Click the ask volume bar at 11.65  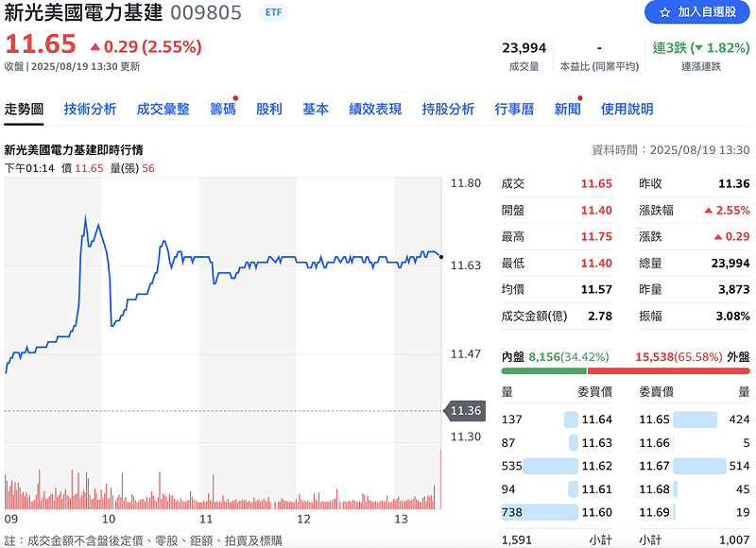[x=695, y=420]
